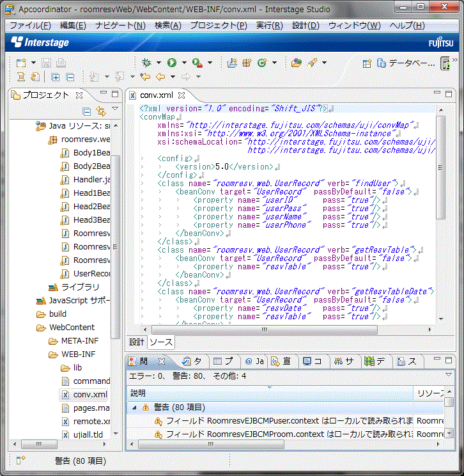Click the New wizard toolbar icon
The image size is (464, 476).
coord(21,63)
